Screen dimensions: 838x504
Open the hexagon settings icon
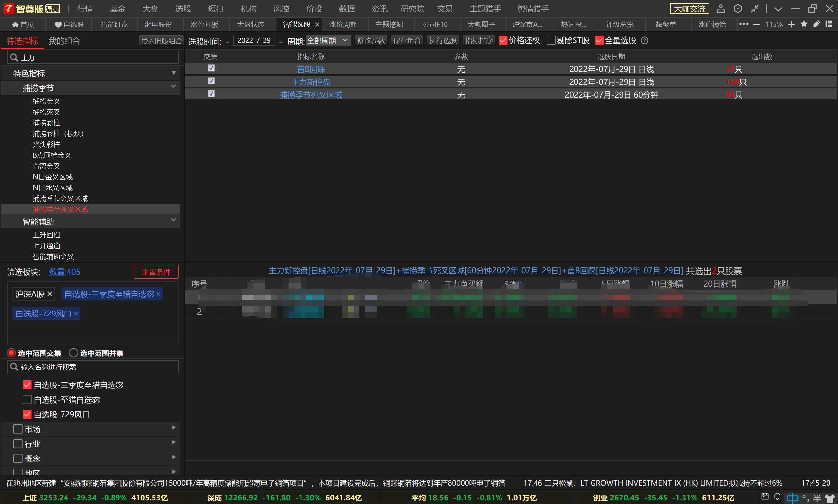(x=738, y=9)
